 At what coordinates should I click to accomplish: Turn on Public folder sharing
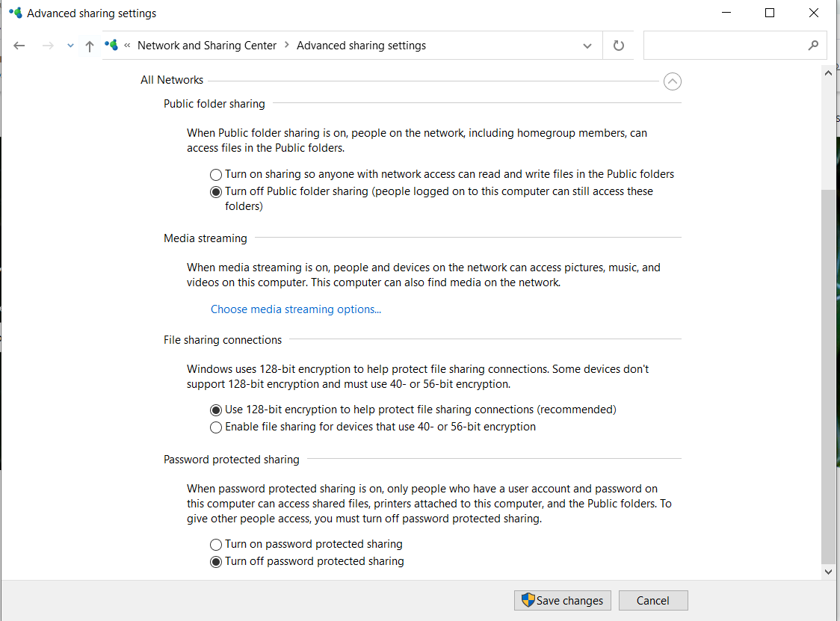442,174
